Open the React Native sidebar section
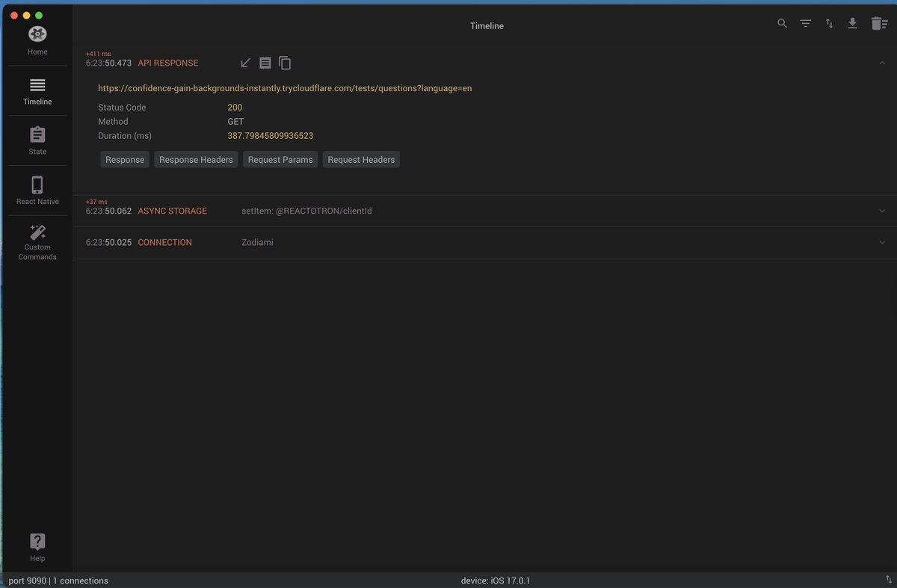 (x=37, y=191)
